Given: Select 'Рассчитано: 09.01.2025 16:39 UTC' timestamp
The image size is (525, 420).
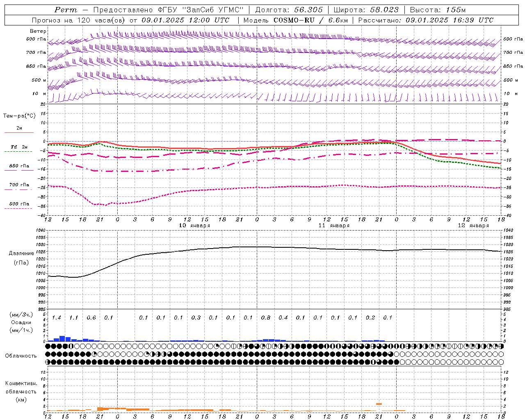Looking at the screenshot, I should pyautogui.click(x=426, y=20).
